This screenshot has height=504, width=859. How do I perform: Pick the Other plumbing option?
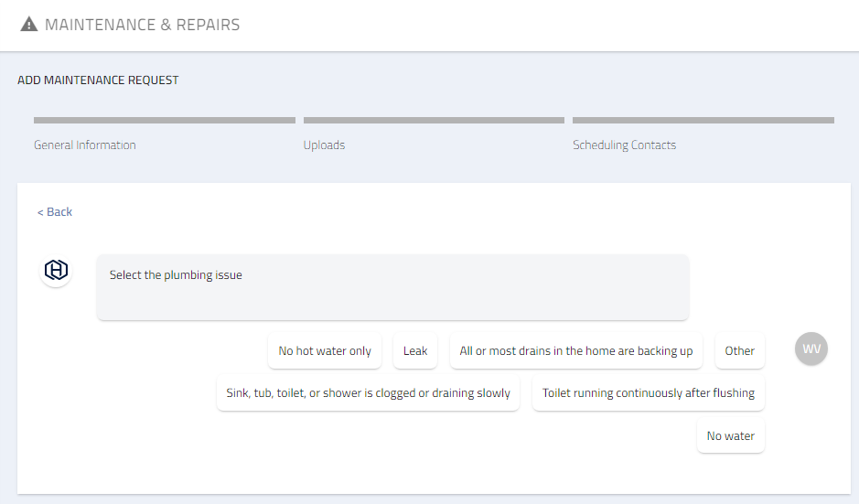point(739,351)
